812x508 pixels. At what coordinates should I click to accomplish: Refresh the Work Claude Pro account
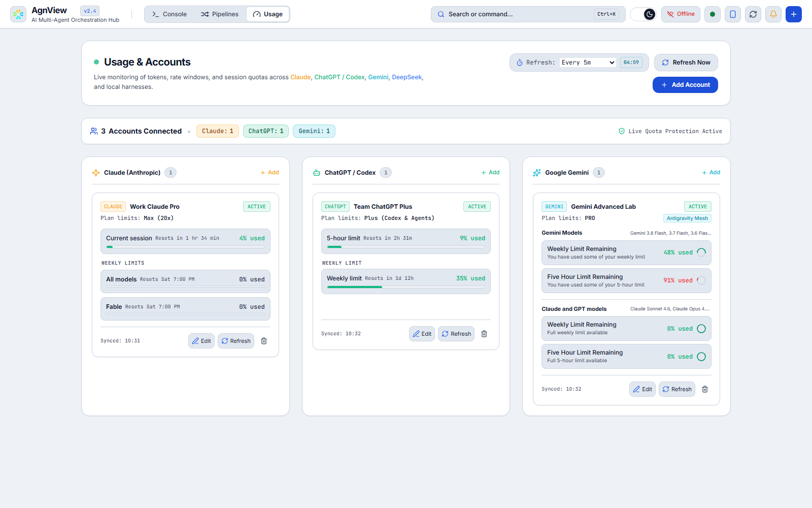(x=236, y=341)
